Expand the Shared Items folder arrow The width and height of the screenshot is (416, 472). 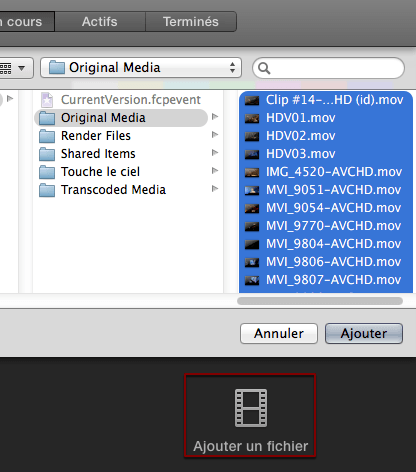coord(215,153)
